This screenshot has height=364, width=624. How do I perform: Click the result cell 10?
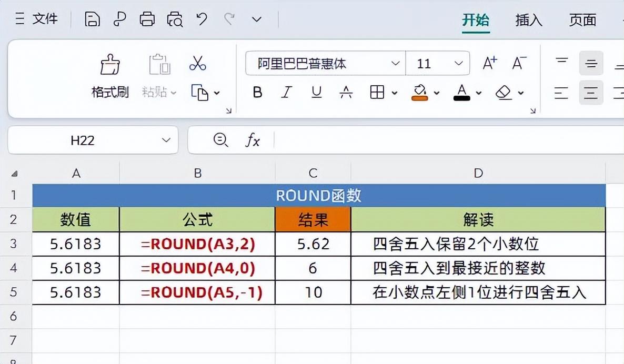(313, 292)
